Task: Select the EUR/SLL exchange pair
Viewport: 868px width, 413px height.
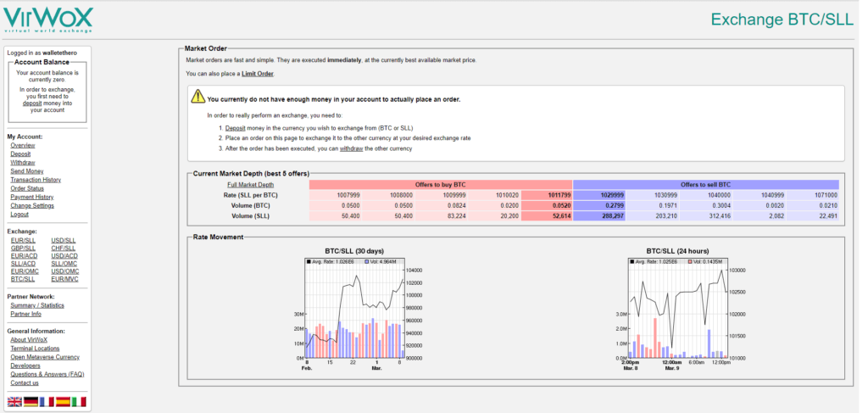Action: tap(24, 241)
